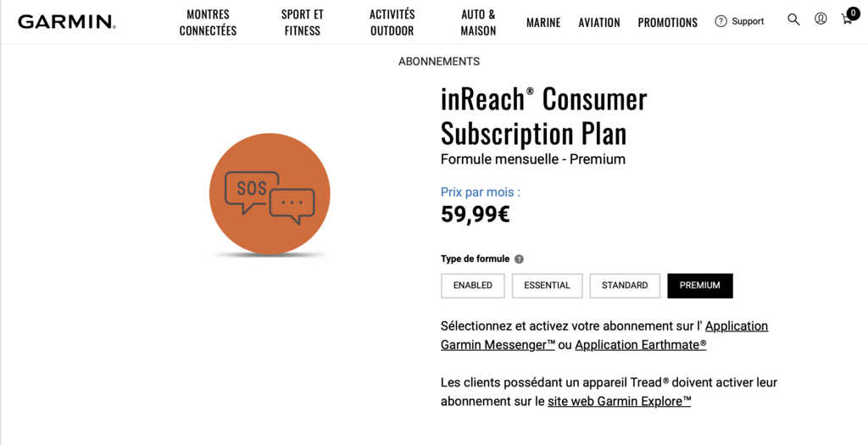This screenshot has width=868, height=445.
Task: Click the Garmin logo
Action: point(66,22)
